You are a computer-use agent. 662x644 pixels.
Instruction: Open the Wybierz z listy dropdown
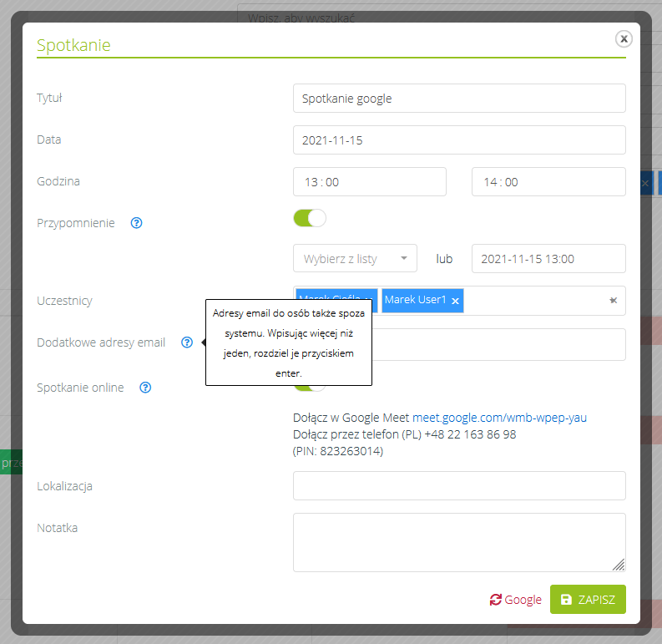coord(355,259)
